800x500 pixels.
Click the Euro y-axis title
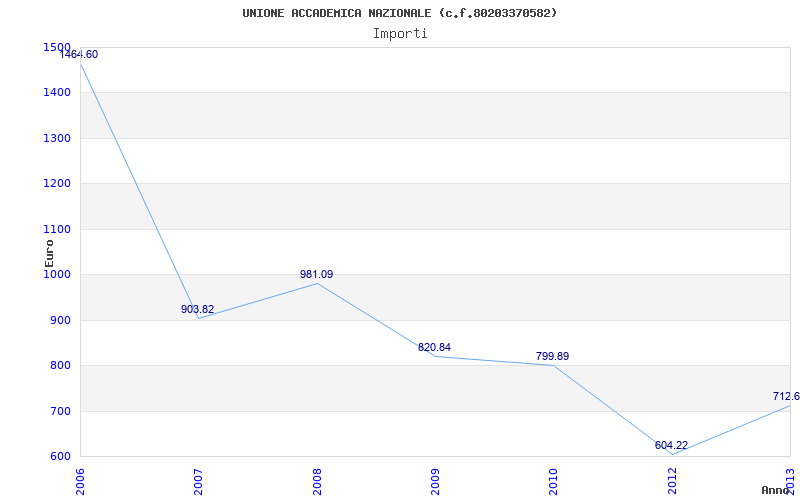[49, 253]
